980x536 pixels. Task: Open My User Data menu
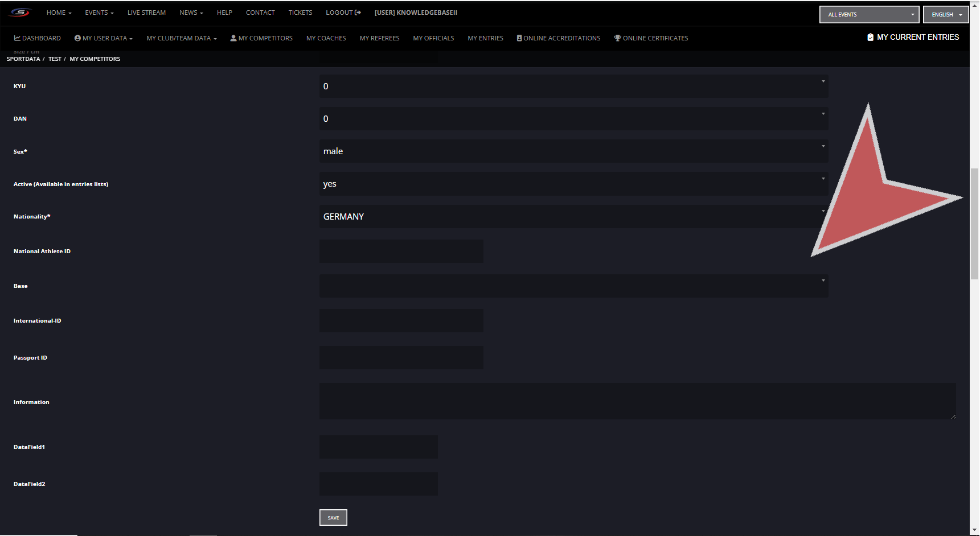[x=103, y=38]
